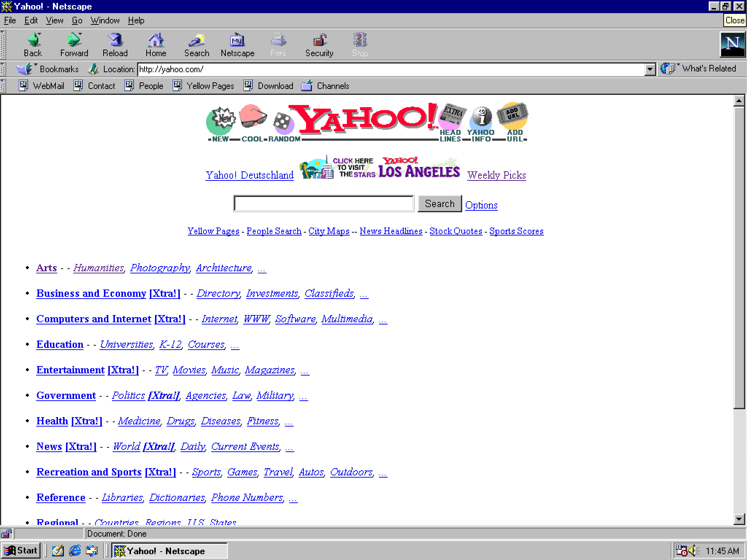Open Yellow Pages personal toolbar shortcut
Screen dimensions: 747x560
coord(204,86)
